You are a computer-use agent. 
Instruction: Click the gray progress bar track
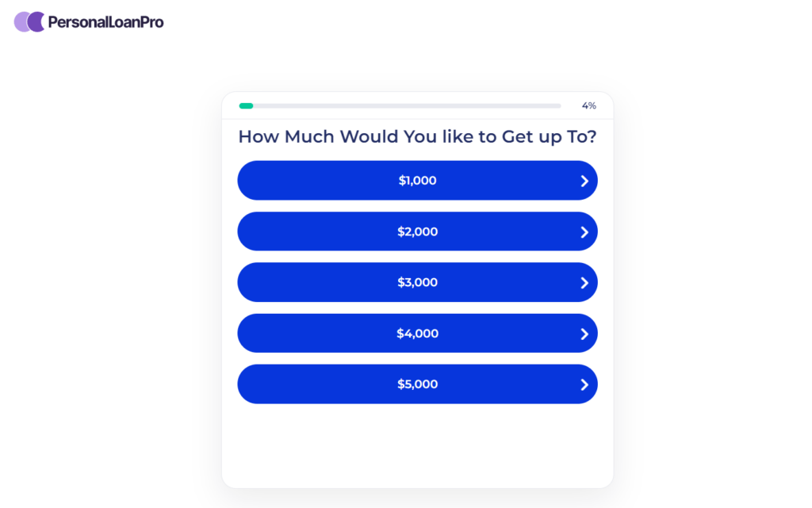(412, 105)
